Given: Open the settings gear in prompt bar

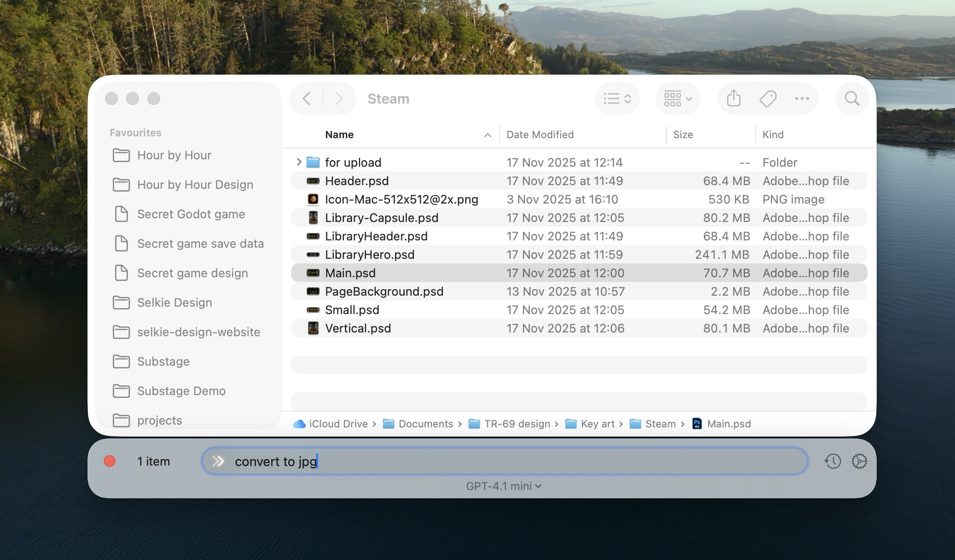Looking at the screenshot, I should [859, 461].
